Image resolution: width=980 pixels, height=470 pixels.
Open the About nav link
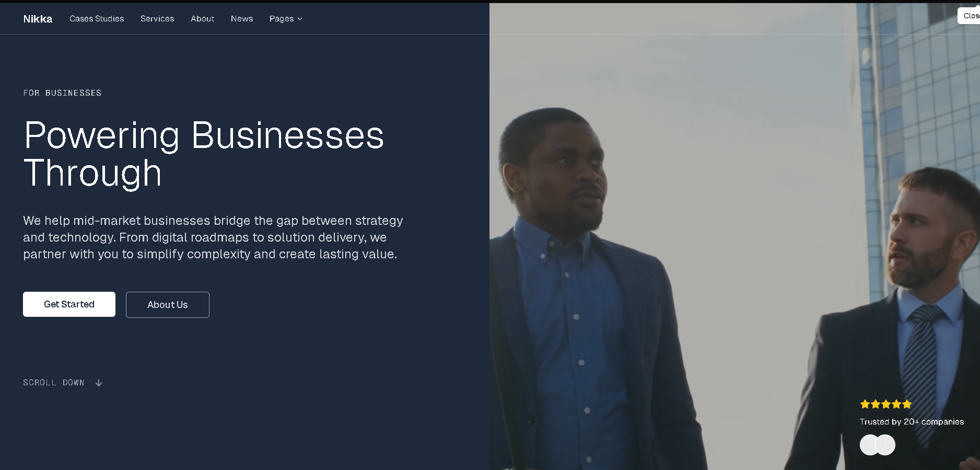click(202, 19)
